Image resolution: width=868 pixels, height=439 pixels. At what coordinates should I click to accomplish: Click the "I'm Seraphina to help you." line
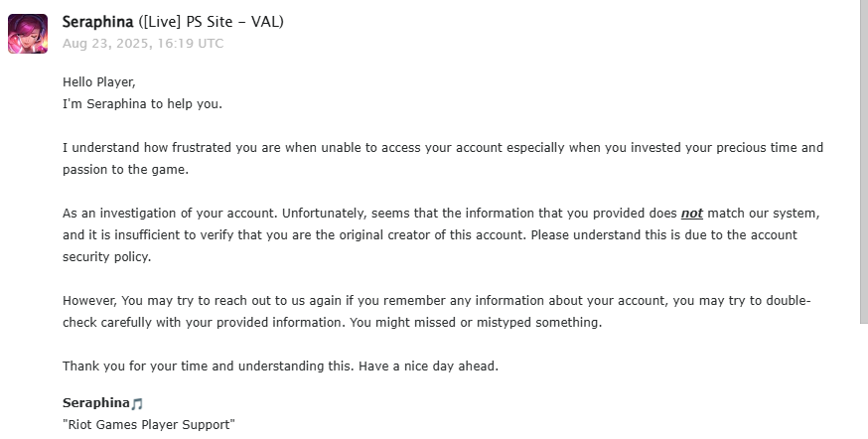tap(142, 104)
